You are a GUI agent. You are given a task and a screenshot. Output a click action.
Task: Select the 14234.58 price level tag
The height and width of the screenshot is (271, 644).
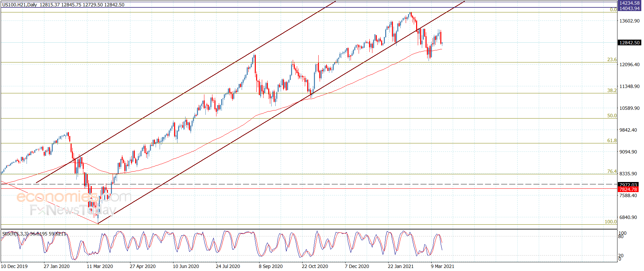tap(629, 3)
